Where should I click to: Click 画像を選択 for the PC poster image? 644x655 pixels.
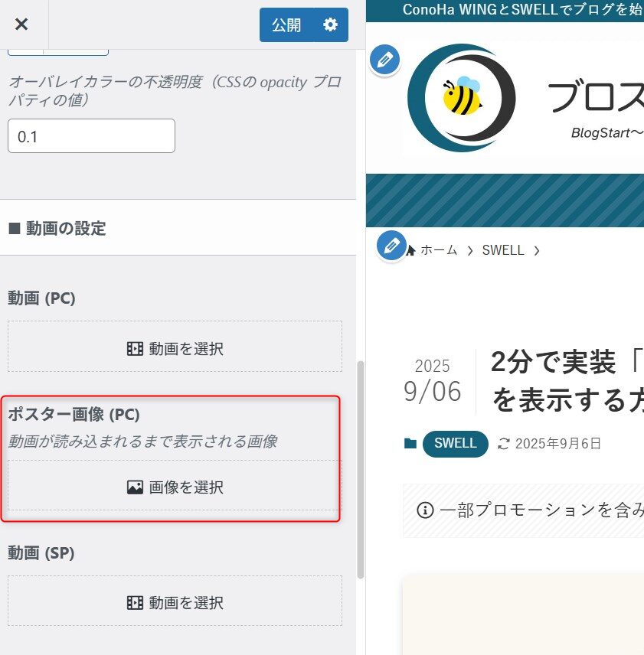(175, 487)
